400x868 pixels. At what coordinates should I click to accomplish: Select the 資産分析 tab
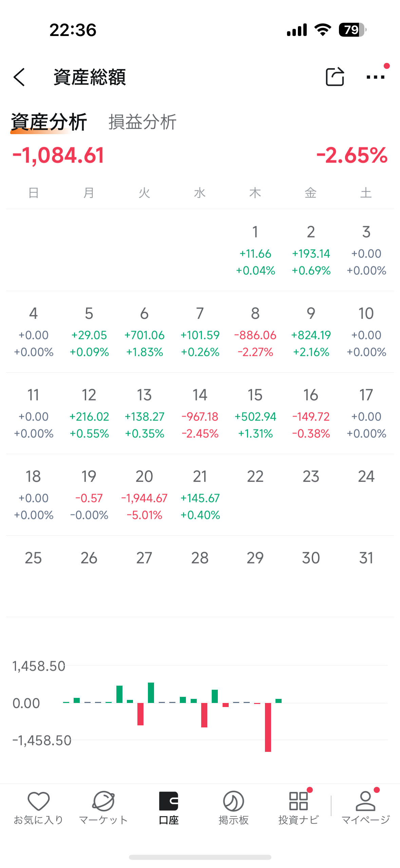(49, 122)
